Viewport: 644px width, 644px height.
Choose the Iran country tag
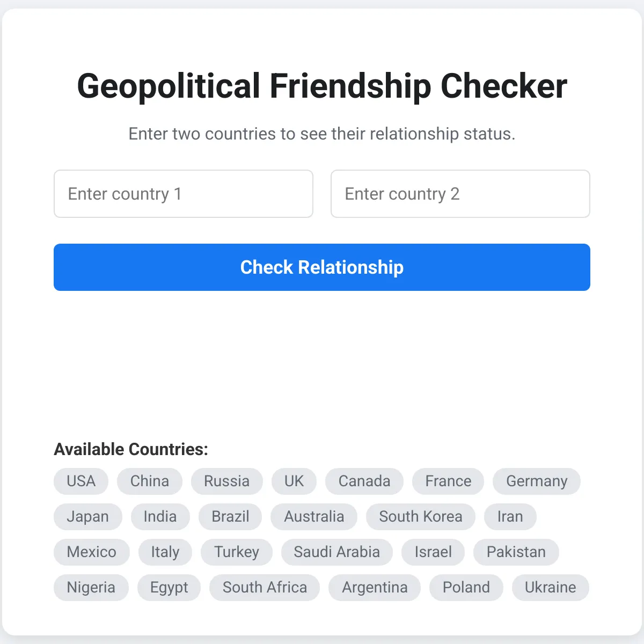click(510, 516)
